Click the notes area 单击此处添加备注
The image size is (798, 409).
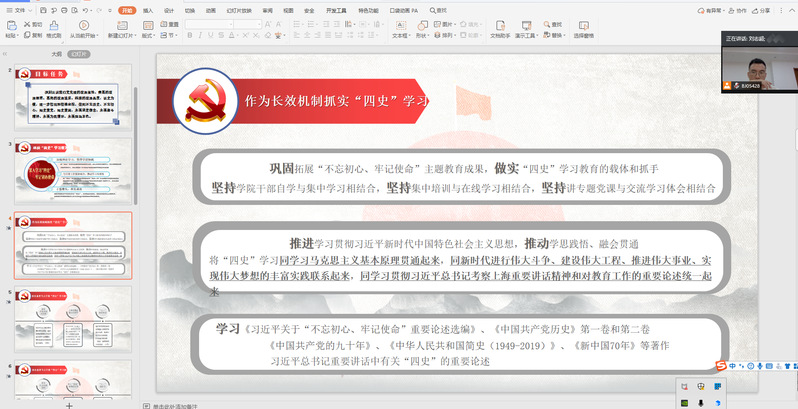coord(181,405)
